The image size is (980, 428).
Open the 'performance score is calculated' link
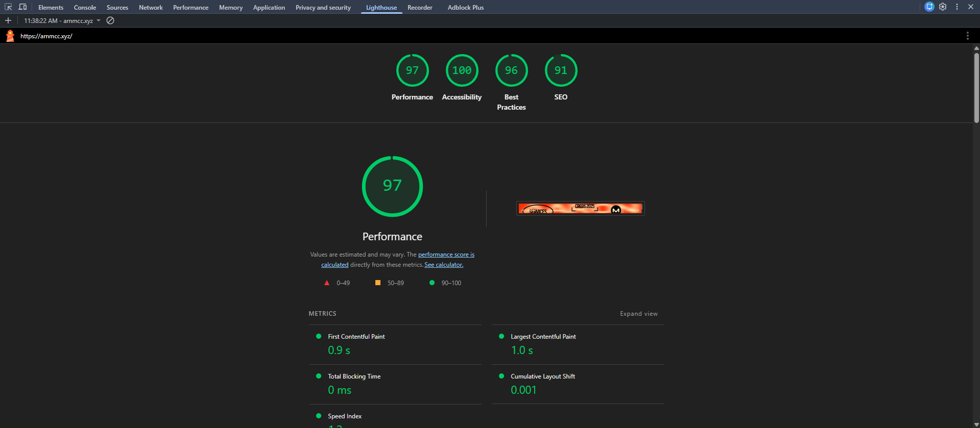click(x=446, y=255)
